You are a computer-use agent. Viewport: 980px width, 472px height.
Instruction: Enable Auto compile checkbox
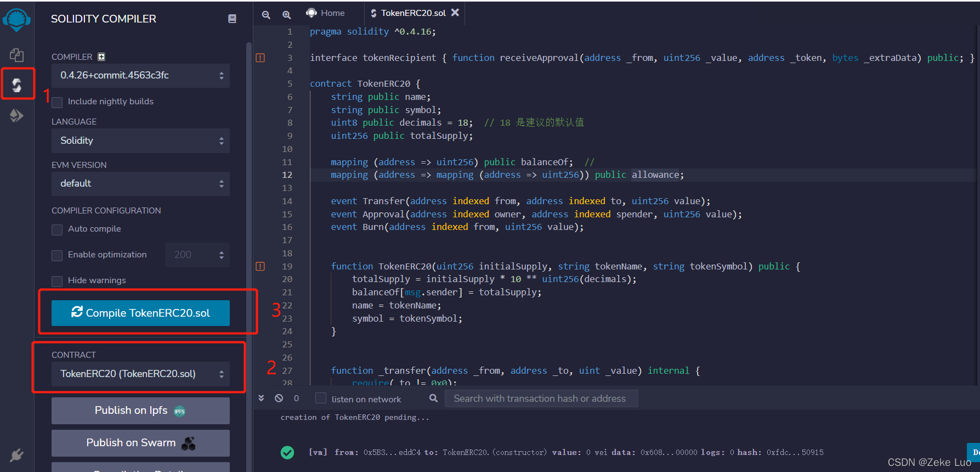pos(57,229)
